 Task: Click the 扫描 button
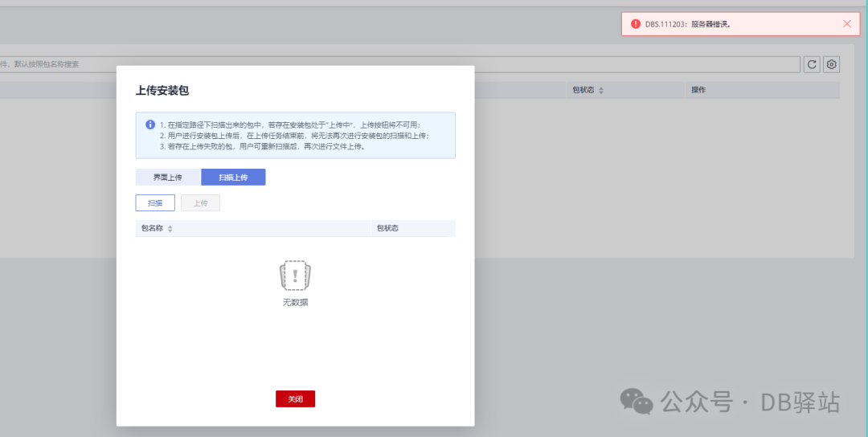[155, 203]
